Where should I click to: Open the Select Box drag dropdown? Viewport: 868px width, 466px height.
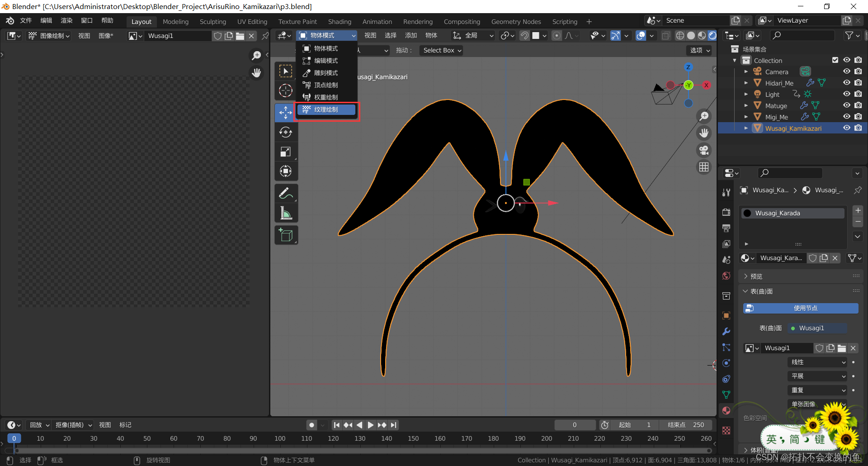click(x=442, y=50)
